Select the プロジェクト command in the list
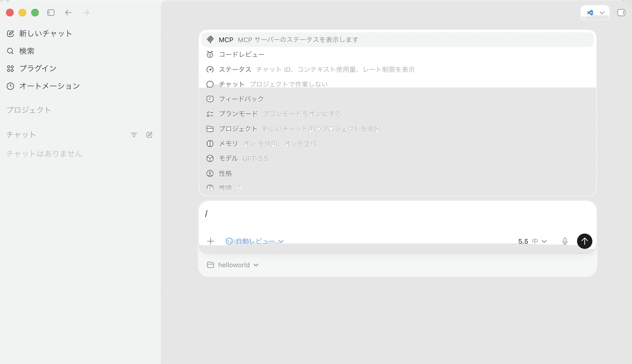Viewport: 632px width, 364px height. [x=398, y=129]
